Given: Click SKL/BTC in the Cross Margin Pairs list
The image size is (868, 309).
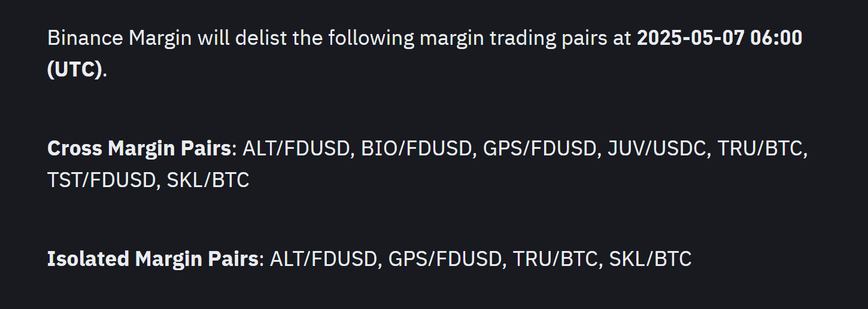Looking at the screenshot, I should pyautogui.click(x=208, y=180).
